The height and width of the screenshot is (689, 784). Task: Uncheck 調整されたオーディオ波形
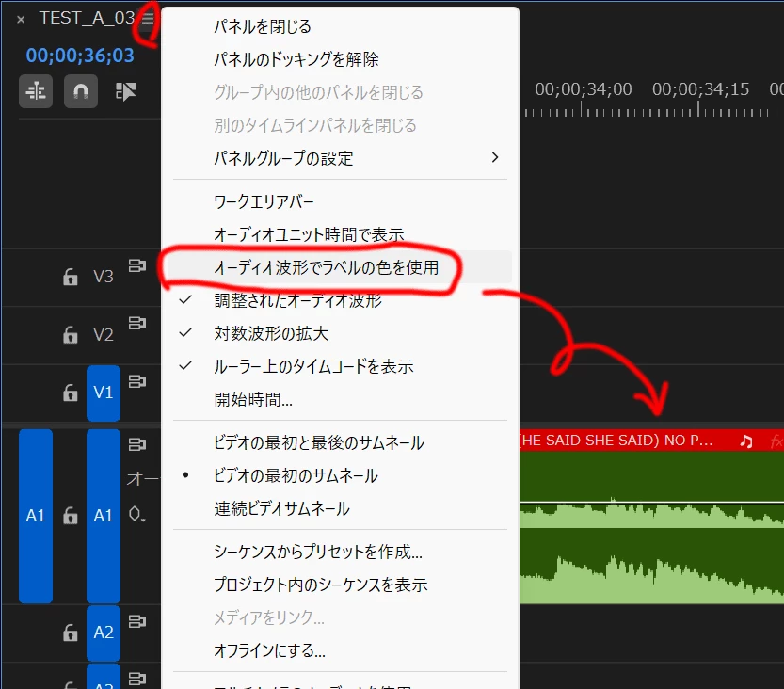340,300
